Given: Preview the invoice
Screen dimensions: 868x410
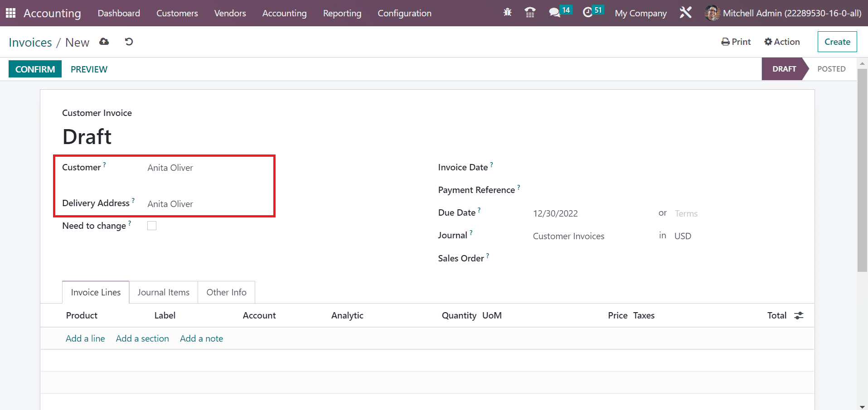Looking at the screenshot, I should coord(89,69).
